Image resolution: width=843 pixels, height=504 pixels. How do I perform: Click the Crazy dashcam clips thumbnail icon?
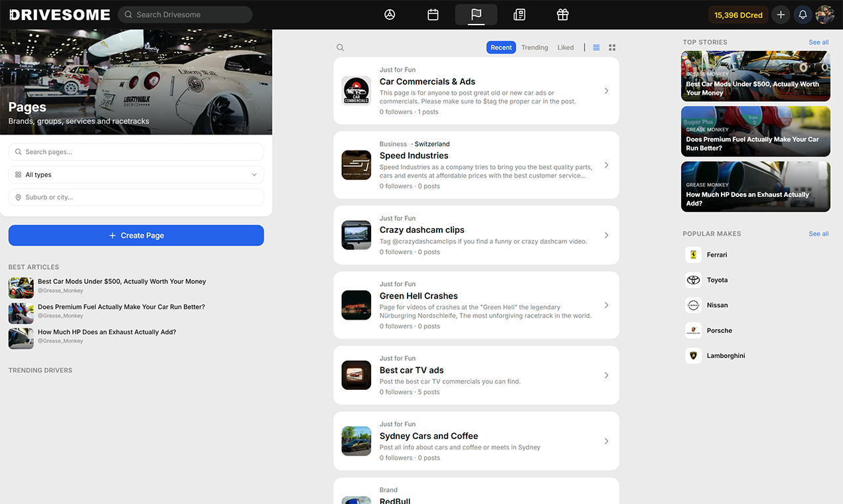[356, 235]
